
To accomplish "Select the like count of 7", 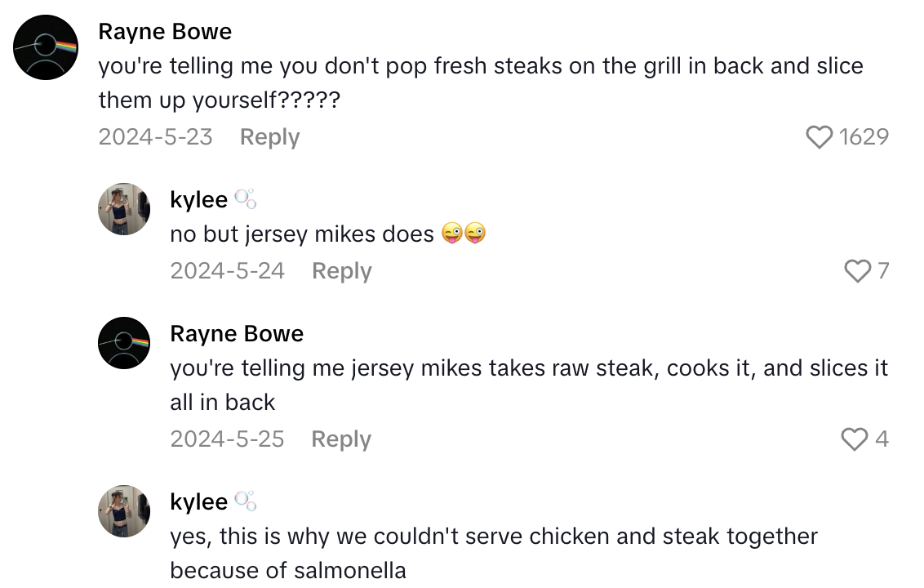I will pyautogui.click(x=885, y=271).
